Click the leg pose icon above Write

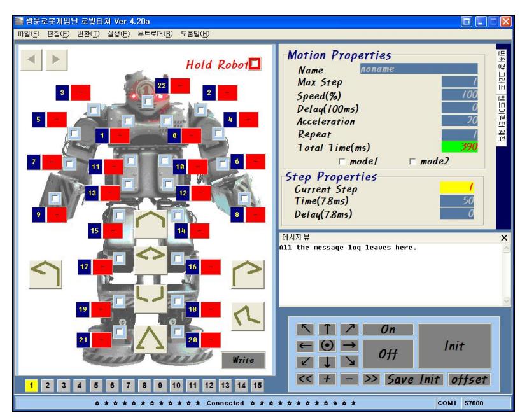click(x=248, y=316)
